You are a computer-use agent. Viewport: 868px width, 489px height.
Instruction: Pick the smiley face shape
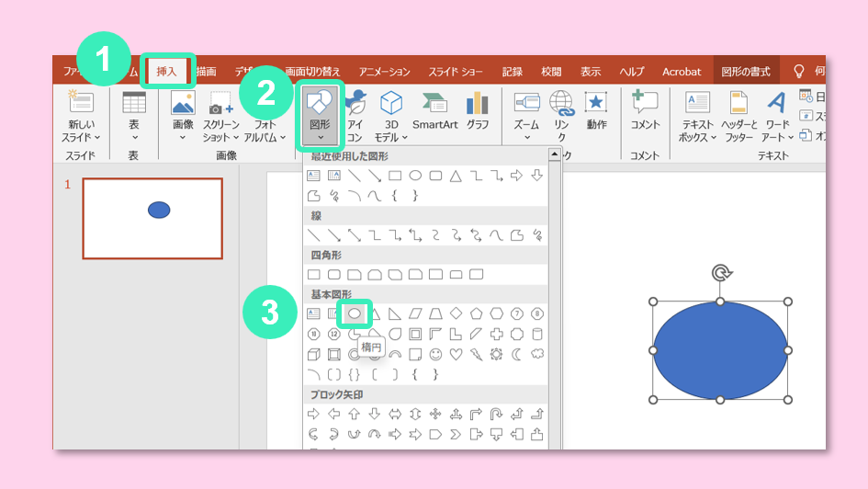[435, 354]
